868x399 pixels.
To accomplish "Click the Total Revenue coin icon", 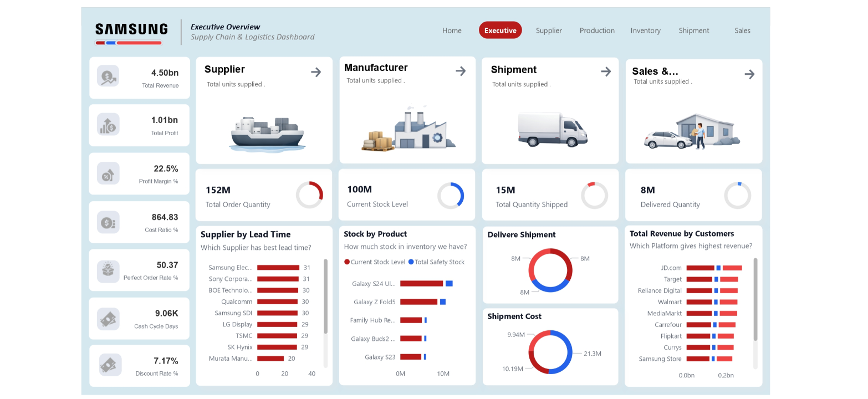I will coord(108,76).
